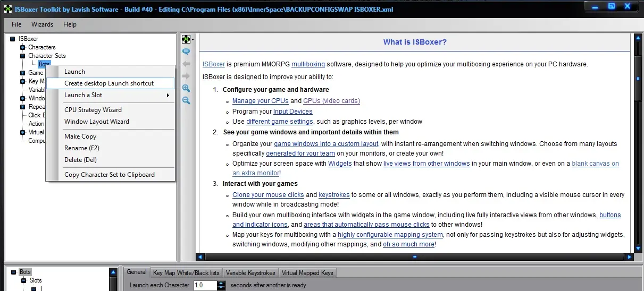Collapse the ISBoxer root tree node

tap(13, 39)
